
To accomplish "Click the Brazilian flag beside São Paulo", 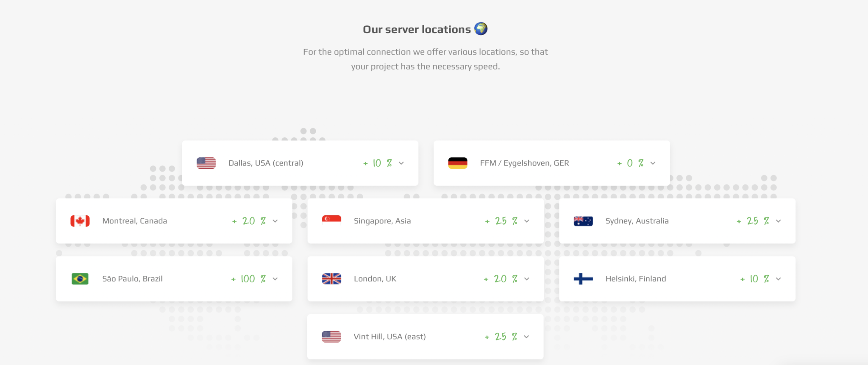I will pos(80,279).
